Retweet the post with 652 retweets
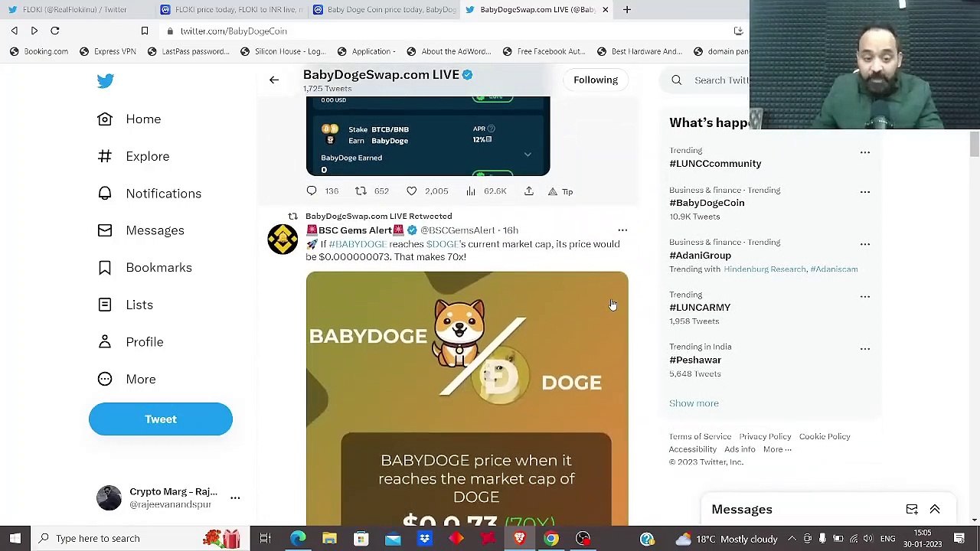 point(361,191)
